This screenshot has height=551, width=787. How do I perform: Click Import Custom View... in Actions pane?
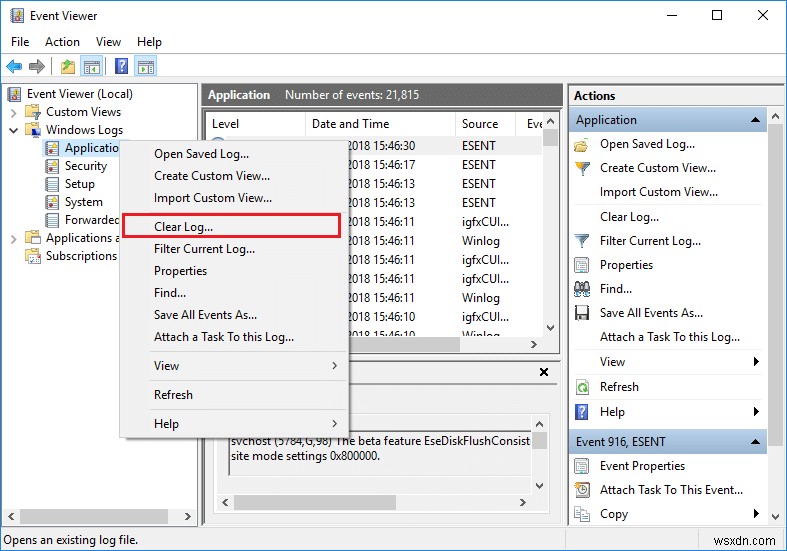click(659, 192)
